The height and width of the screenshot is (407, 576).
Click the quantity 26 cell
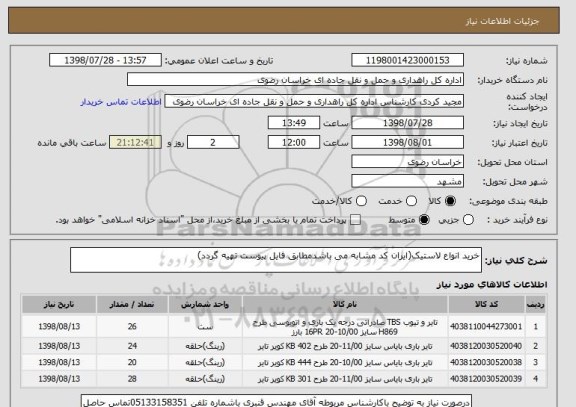point(132,327)
